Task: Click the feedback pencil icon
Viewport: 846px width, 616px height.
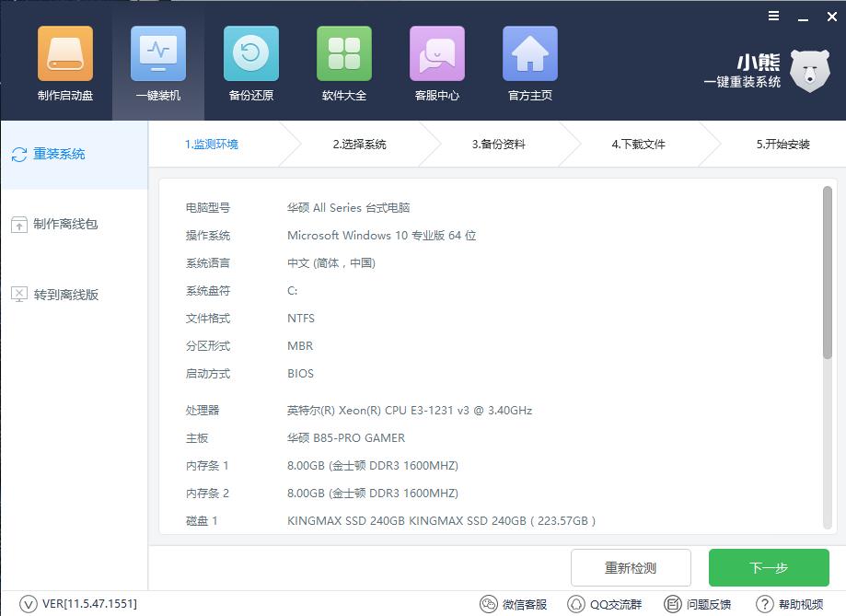Action: [x=673, y=604]
